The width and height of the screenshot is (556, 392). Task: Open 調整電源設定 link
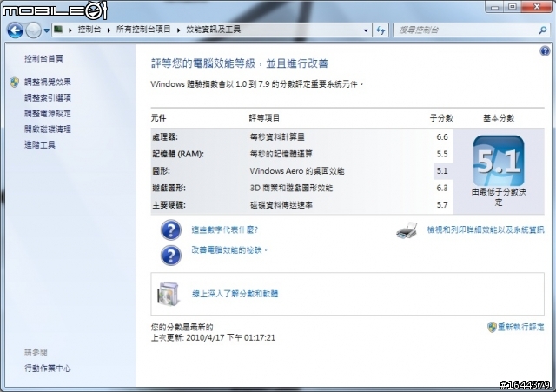pyautogui.click(x=48, y=114)
